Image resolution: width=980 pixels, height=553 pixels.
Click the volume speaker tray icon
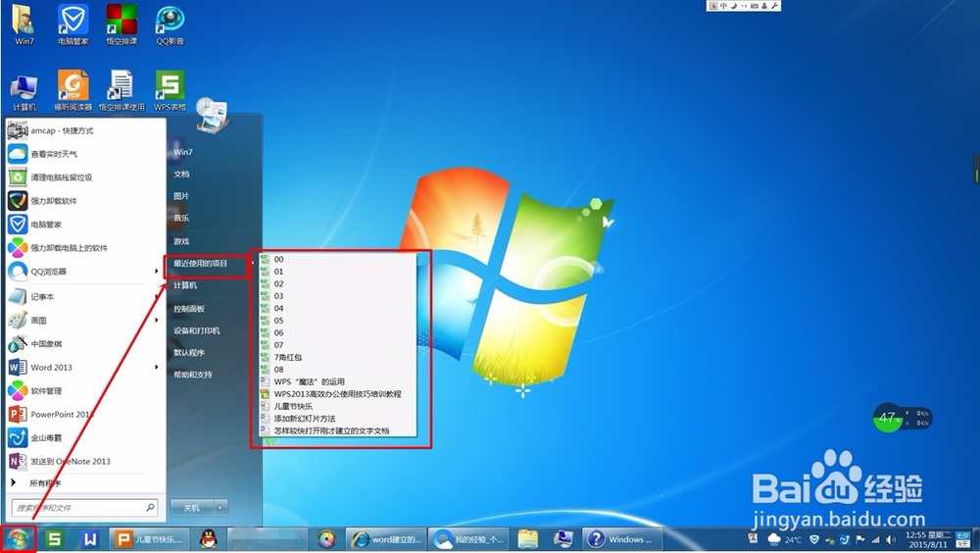coord(891,539)
